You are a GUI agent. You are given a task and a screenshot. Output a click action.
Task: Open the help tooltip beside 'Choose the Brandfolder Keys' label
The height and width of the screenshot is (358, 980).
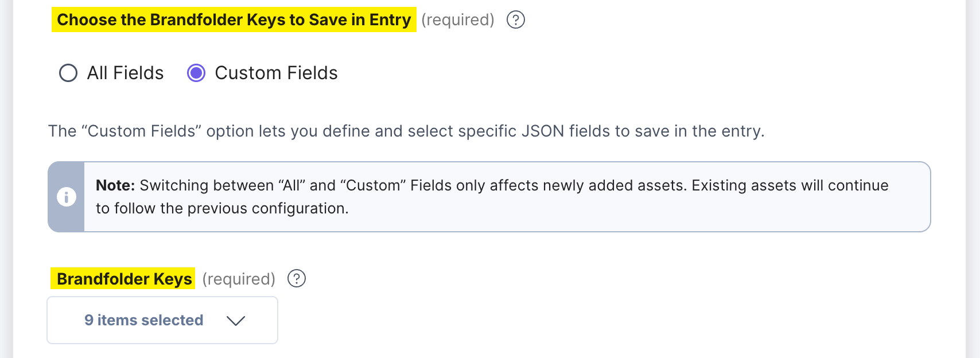pyautogui.click(x=515, y=19)
